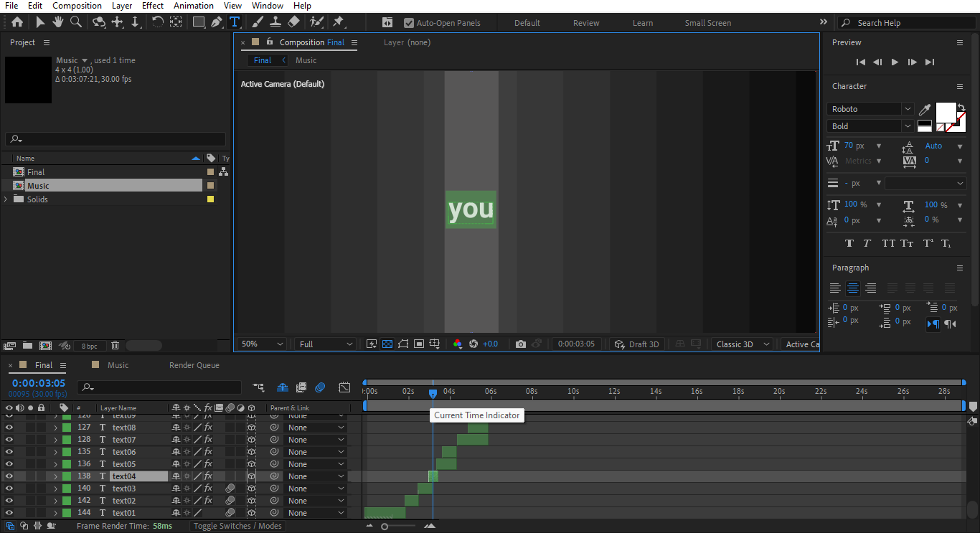The width and height of the screenshot is (980, 533).
Task: Click the eyedropper in Character panel
Action: point(925,109)
